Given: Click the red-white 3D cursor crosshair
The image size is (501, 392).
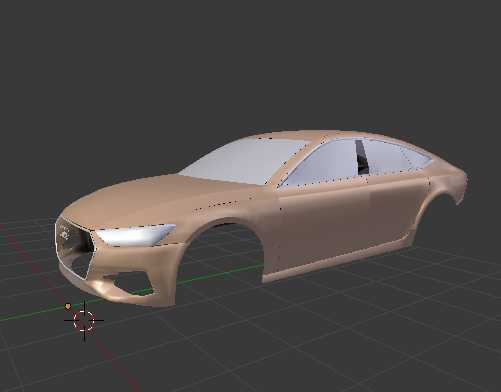Looking at the screenshot, I should 84,321.
